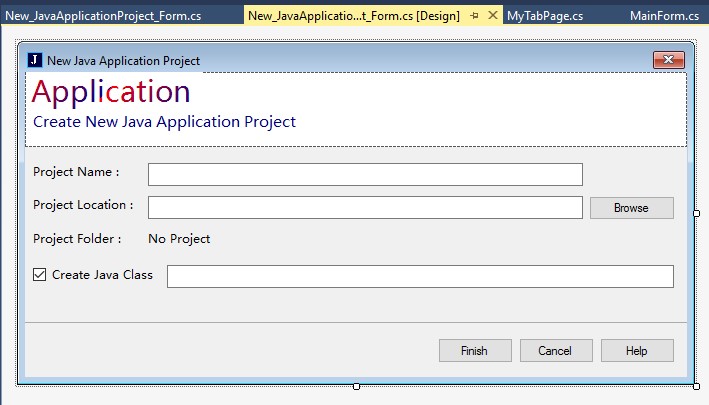Open the New_JavaApplicationProject_Form.cs code tab

tap(103, 16)
